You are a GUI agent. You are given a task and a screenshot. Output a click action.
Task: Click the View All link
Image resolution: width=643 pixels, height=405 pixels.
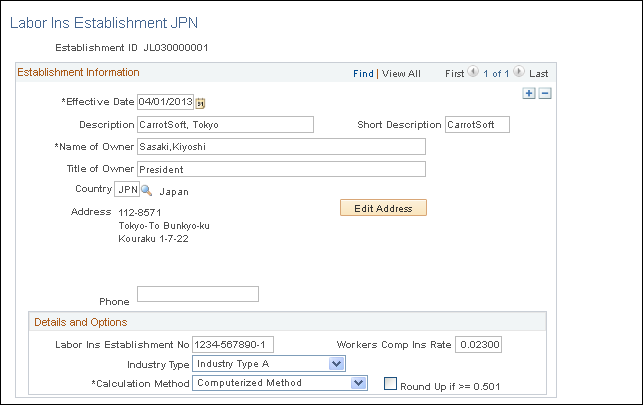click(401, 74)
